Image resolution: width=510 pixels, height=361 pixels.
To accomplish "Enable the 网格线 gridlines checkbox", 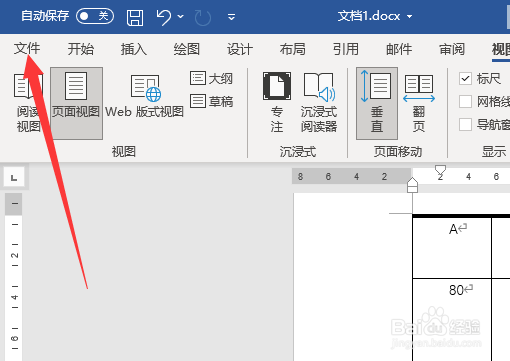I will (x=465, y=101).
